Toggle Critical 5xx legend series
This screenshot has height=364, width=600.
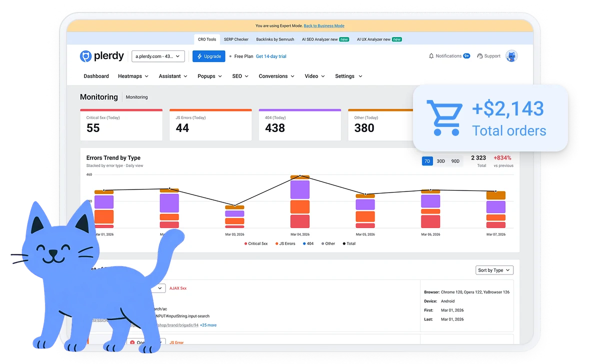(256, 243)
